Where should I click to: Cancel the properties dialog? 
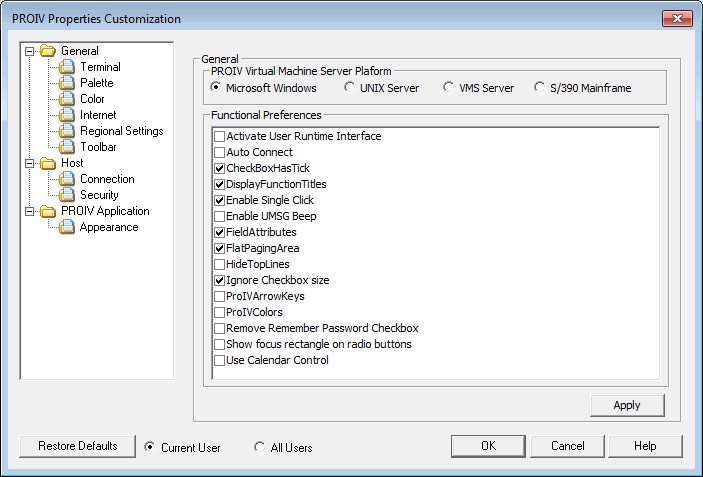[x=567, y=446]
